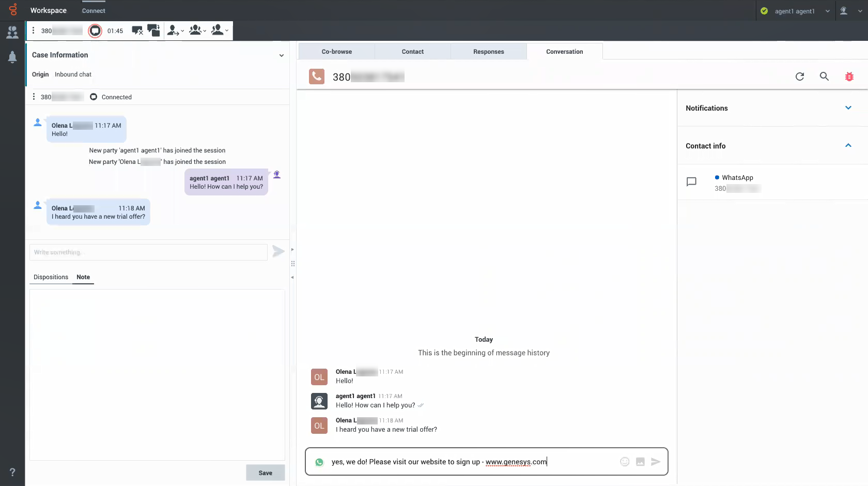Select the Note tab
This screenshot has width=868, height=486.
click(x=83, y=277)
